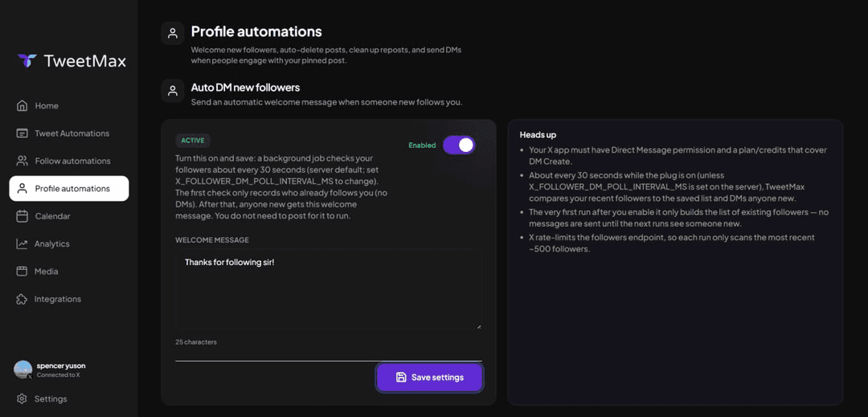Click inside the Welcome message text area
Viewport: 868px width, 417px height.
click(x=328, y=290)
